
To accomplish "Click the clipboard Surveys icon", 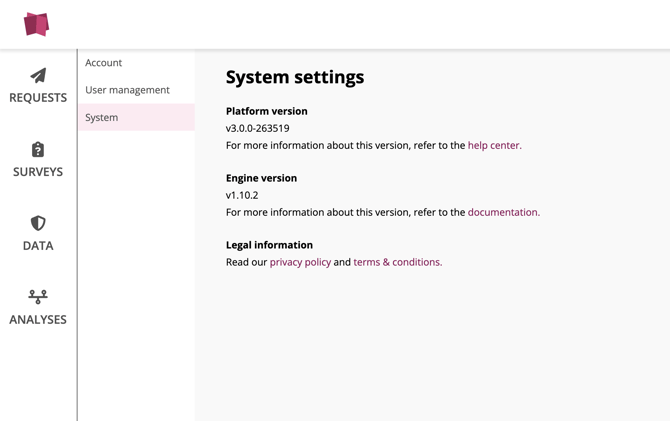I will 38,150.
